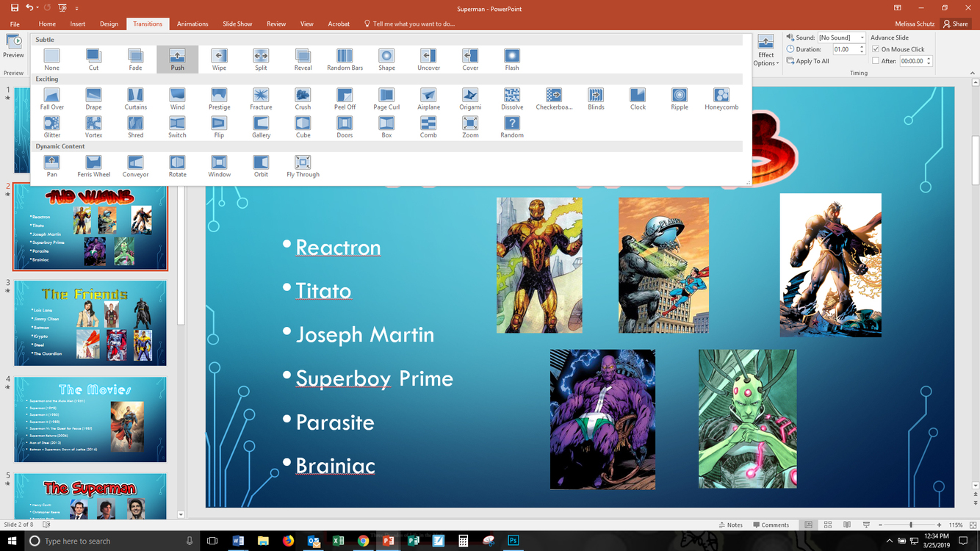Viewport: 980px width, 551px height.
Task: Apply the Uncover transition
Action: (x=428, y=59)
